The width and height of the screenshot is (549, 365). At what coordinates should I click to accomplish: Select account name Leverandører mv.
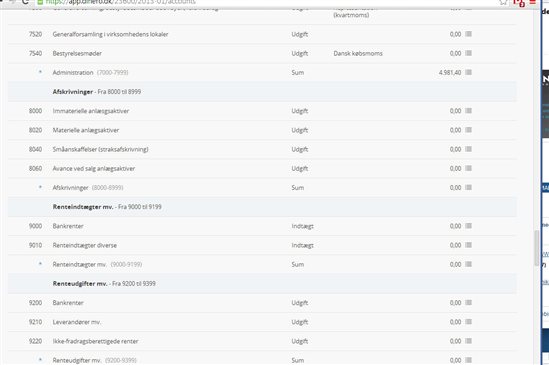(x=77, y=322)
